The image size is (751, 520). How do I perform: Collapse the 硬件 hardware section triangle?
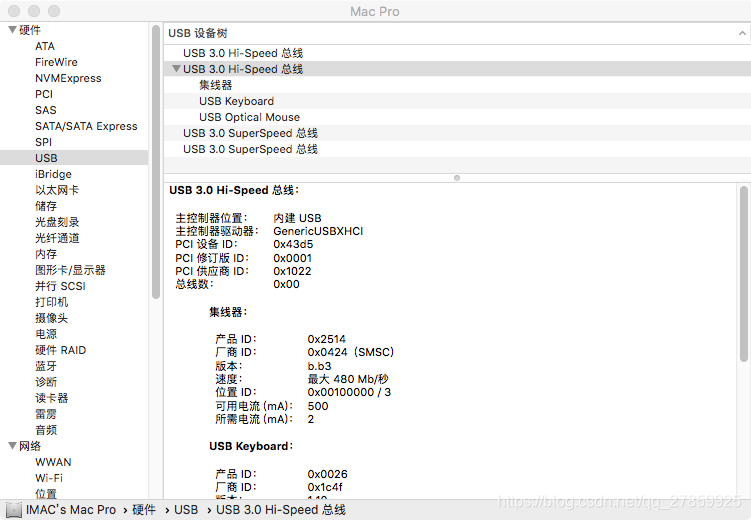coord(12,30)
